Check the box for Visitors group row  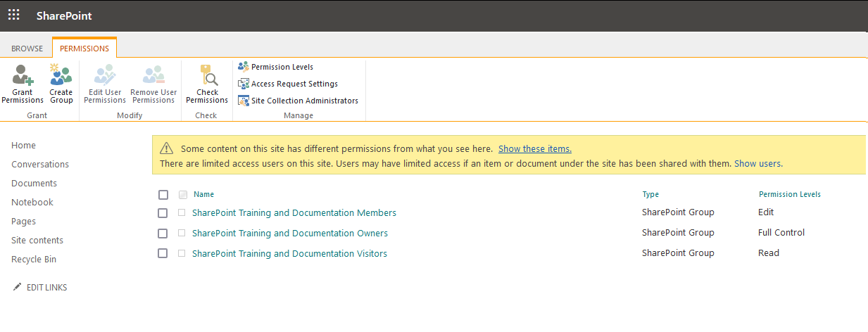163,254
